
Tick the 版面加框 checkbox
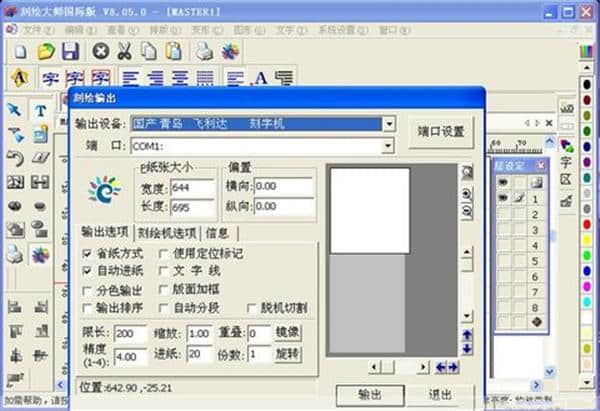[163, 290]
